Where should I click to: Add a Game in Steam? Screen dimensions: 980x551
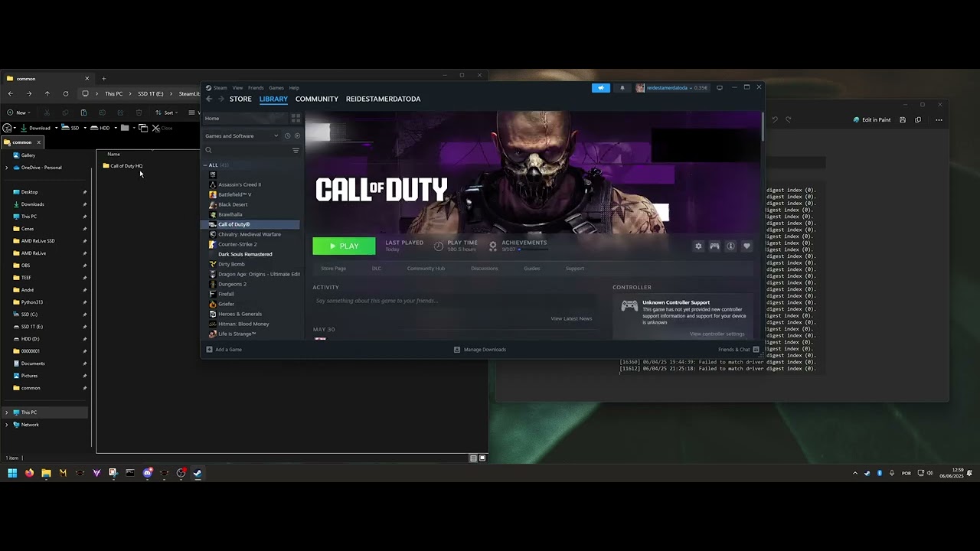(223, 350)
